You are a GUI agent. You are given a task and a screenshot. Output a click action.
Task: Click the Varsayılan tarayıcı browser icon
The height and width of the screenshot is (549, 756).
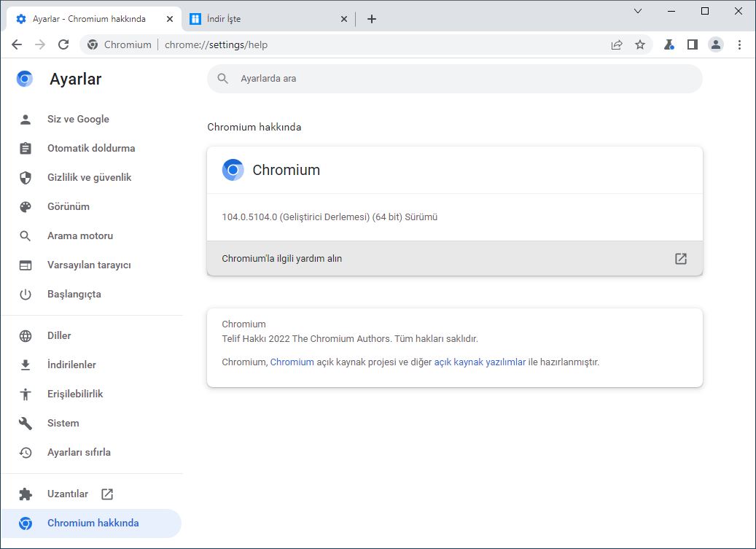[x=25, y=265]
